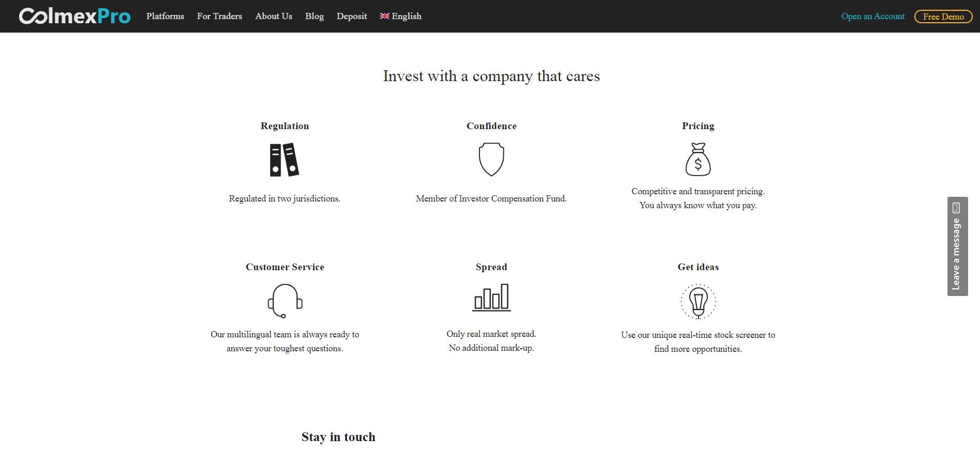The image size is (980, 452).
Task: Click the Spread bar chart icon
Action: (491, 298)
